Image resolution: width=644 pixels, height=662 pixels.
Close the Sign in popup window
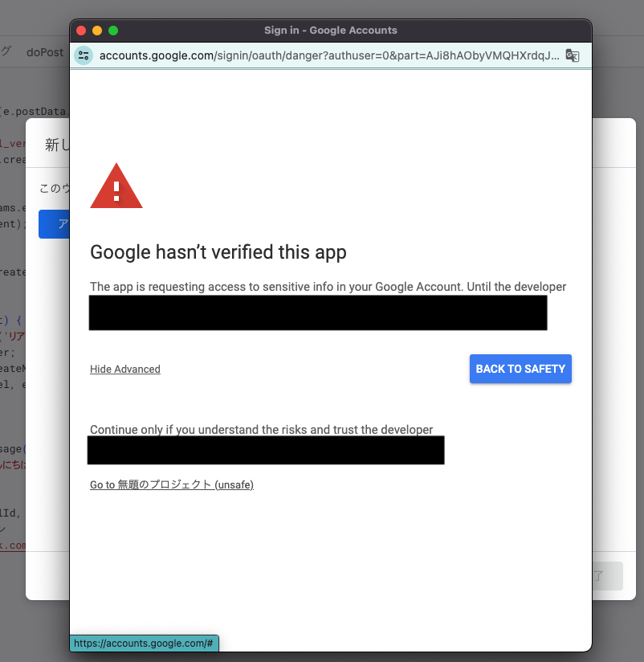[81, 31]
